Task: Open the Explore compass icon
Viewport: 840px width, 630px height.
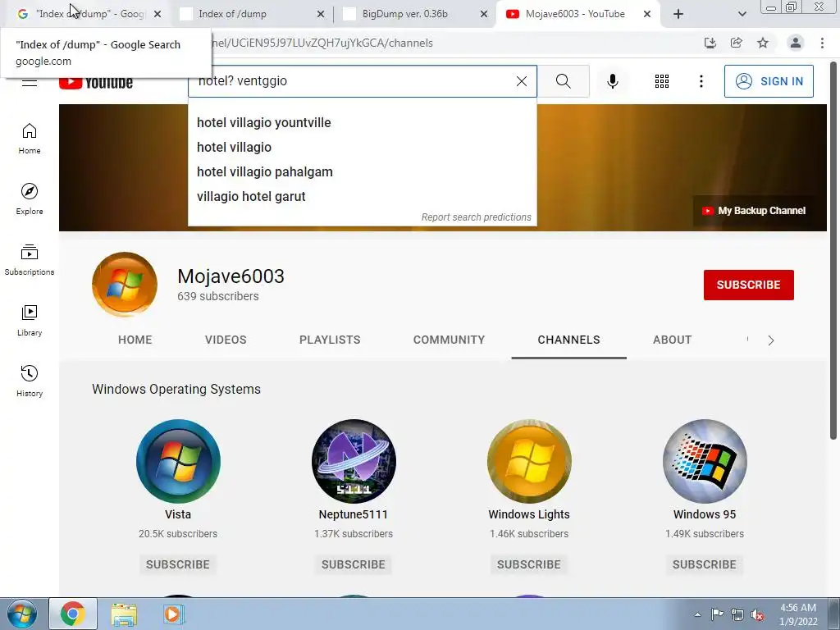Action: pos(30,199)
